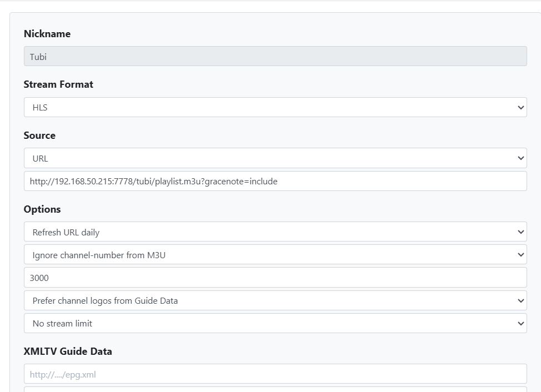Click the arrow on Refresh URL daily
The width and height of the screenshot is (541, 392).
tap(520, 232)
